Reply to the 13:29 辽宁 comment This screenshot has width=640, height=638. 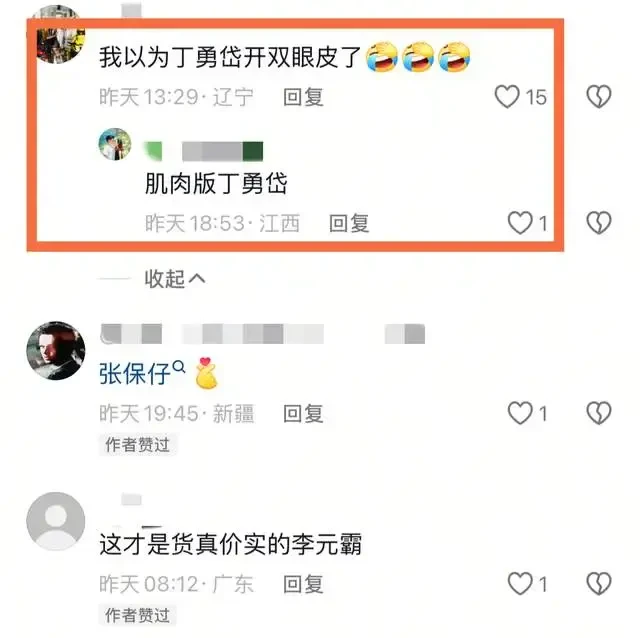[x=304, y=97]
